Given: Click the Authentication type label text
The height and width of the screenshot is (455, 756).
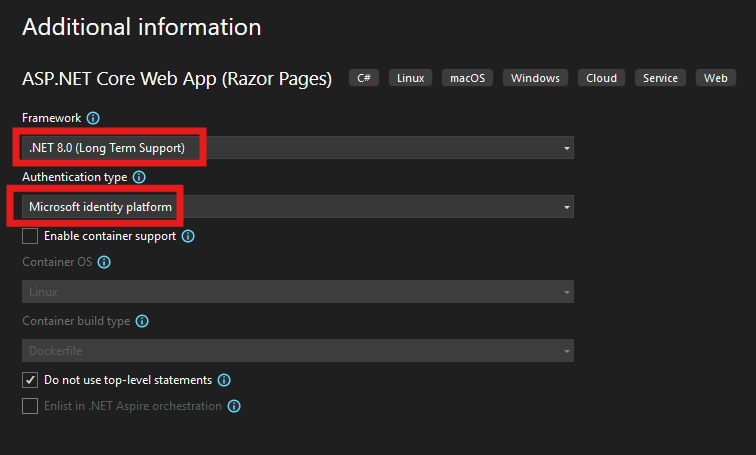Looking at the screenshot, I should tap(75, 177).
